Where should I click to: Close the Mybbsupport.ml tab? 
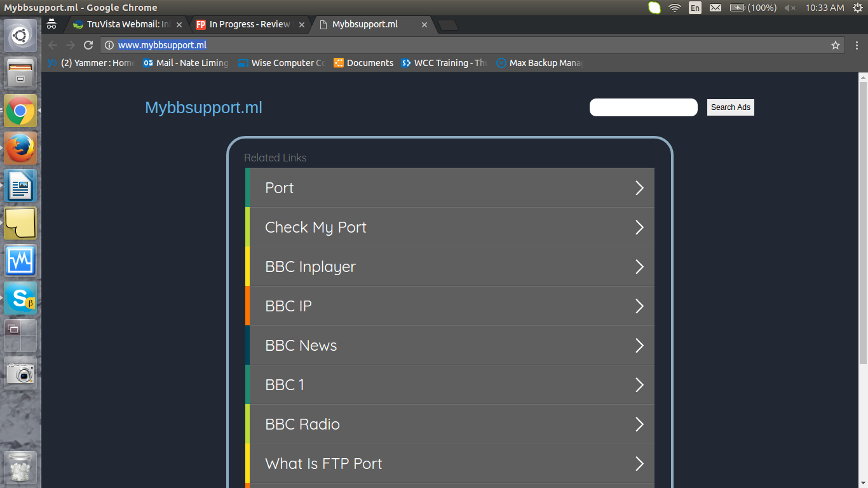pyautogui.click(x=424, y=25)
